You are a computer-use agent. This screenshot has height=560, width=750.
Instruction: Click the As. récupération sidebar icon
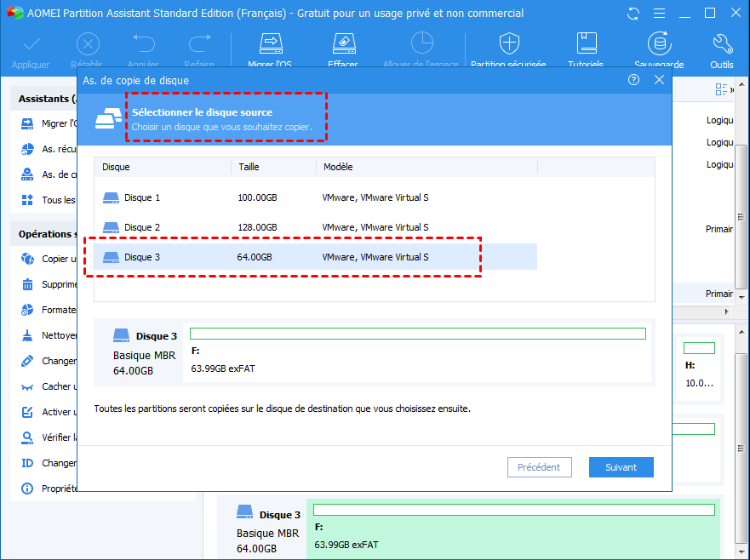pyautogui.click(x=27, y=149)
